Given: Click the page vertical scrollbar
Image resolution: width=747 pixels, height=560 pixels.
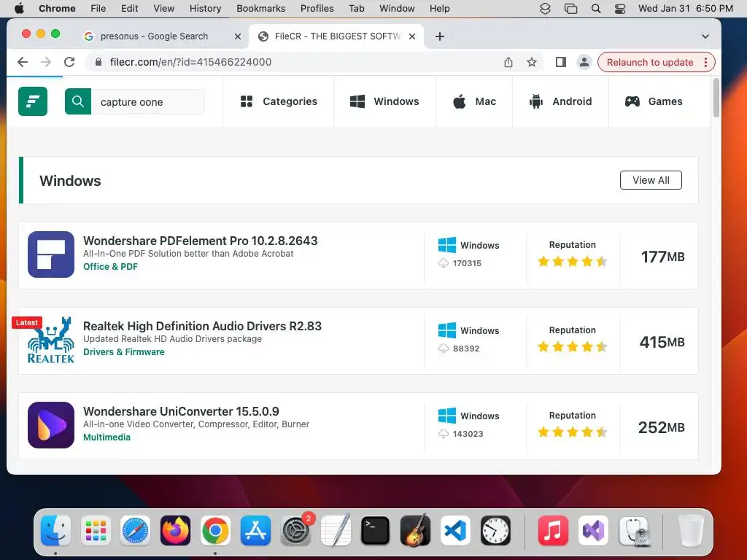Looking at the screenshot, I should point(716,98).
